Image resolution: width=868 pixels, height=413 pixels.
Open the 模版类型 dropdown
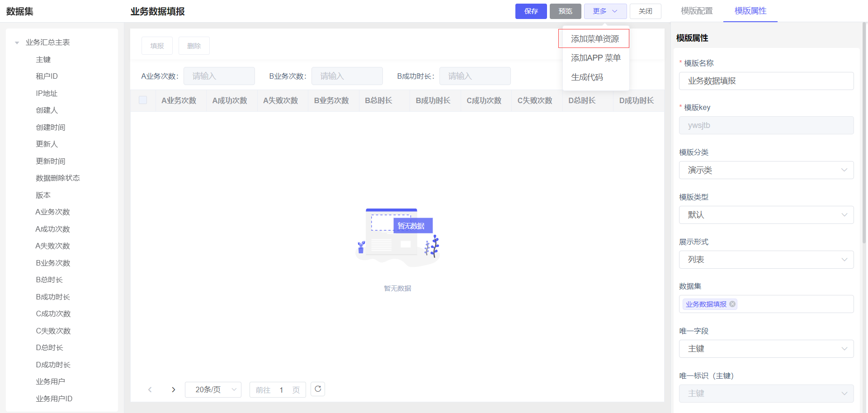[766, 215]
